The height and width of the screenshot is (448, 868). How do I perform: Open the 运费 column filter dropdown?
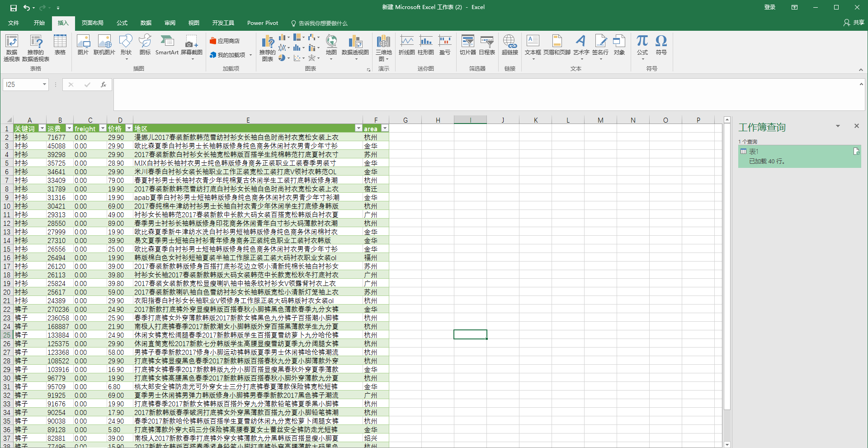tap(69, 129)
